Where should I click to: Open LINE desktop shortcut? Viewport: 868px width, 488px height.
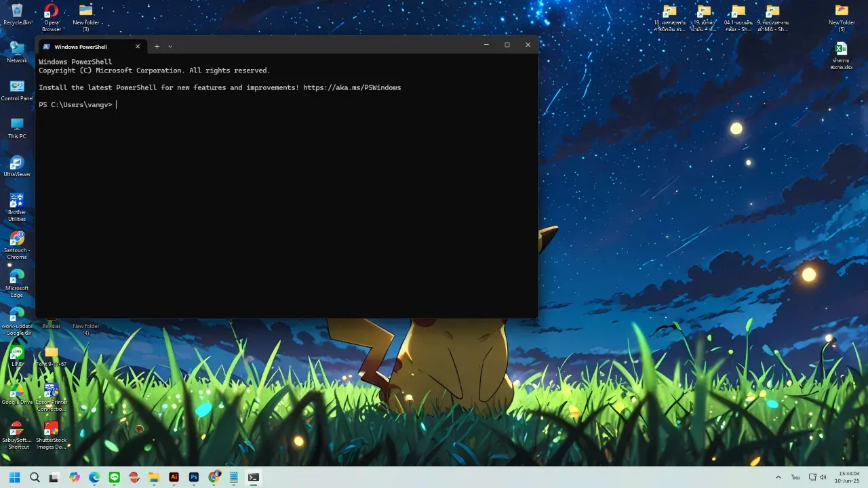coord(17,356)
